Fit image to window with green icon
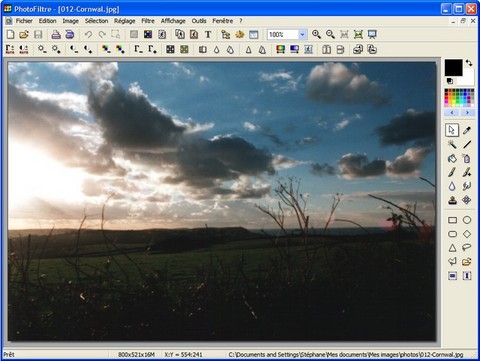 pyautogui.click(x=358, y=34)
